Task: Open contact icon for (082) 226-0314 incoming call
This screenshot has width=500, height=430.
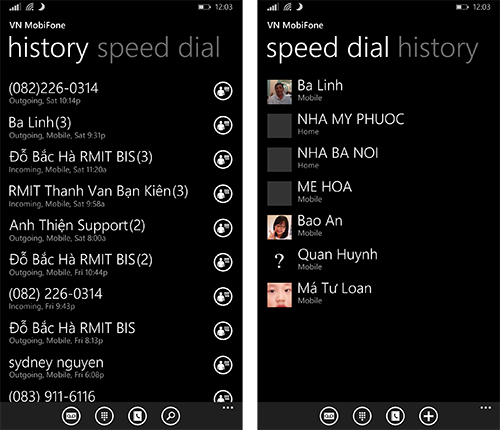Action: pyautogui.click(x=223, y=296)
